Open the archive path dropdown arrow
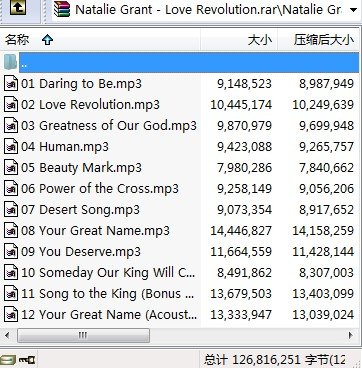 point(354,10)
